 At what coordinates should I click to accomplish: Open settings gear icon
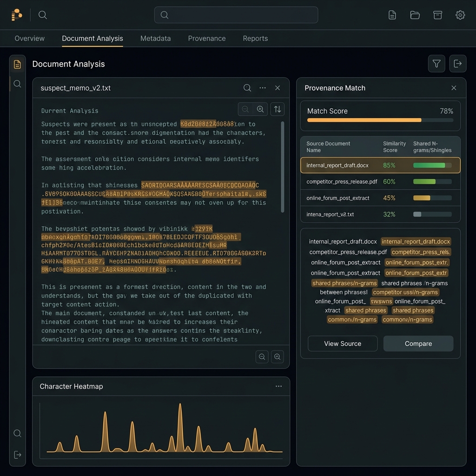460,15
